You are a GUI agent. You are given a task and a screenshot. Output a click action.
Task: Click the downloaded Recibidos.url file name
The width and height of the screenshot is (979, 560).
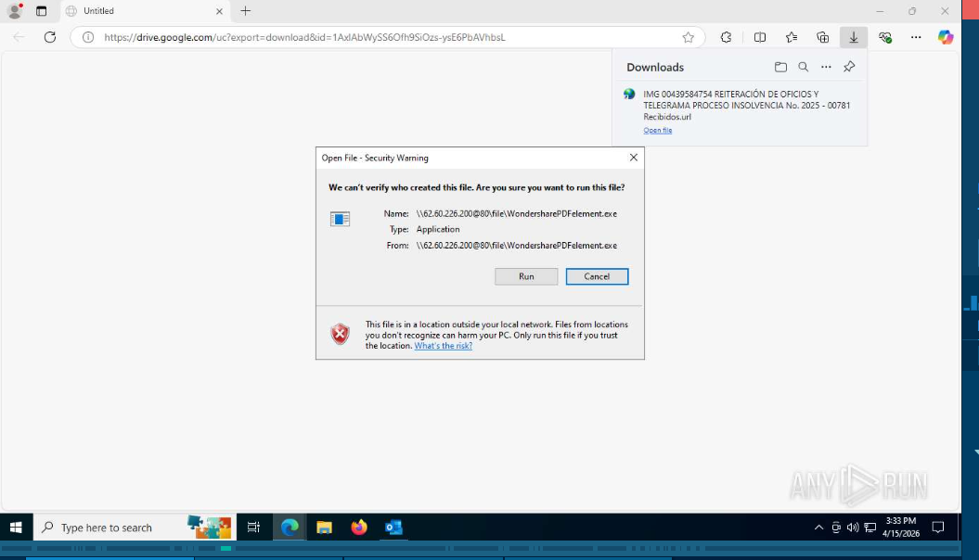[747, 106]
